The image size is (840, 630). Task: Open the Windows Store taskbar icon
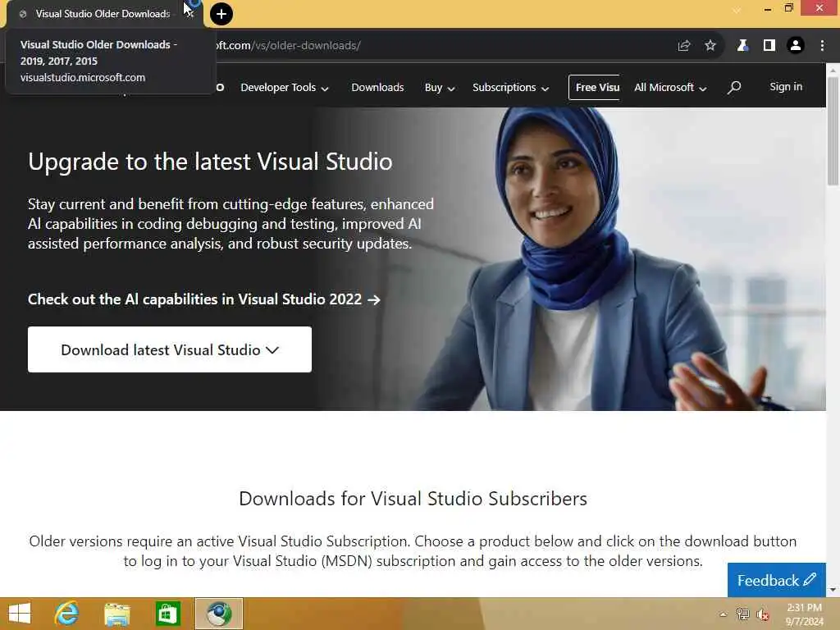coord(167,614)
